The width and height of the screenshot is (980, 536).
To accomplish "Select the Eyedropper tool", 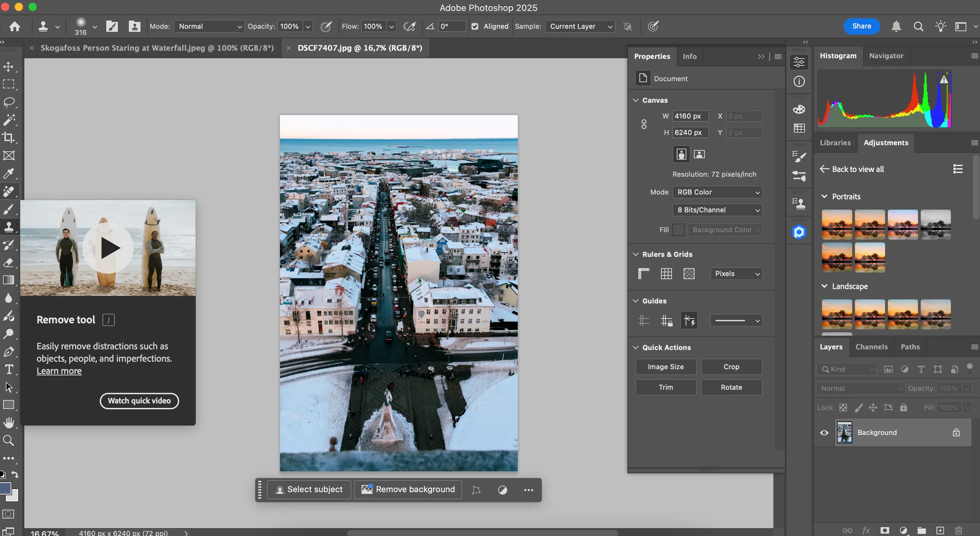I will [10, 174].
